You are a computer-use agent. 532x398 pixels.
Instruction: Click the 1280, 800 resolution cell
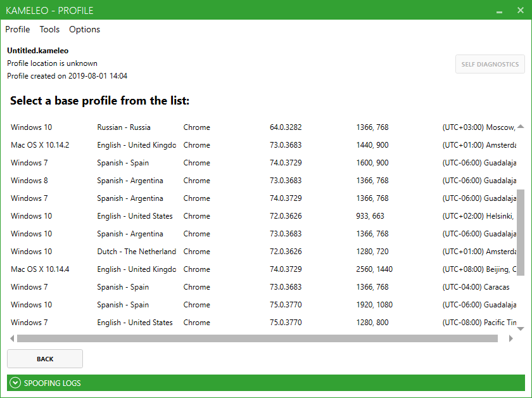[x=372, y=323]
